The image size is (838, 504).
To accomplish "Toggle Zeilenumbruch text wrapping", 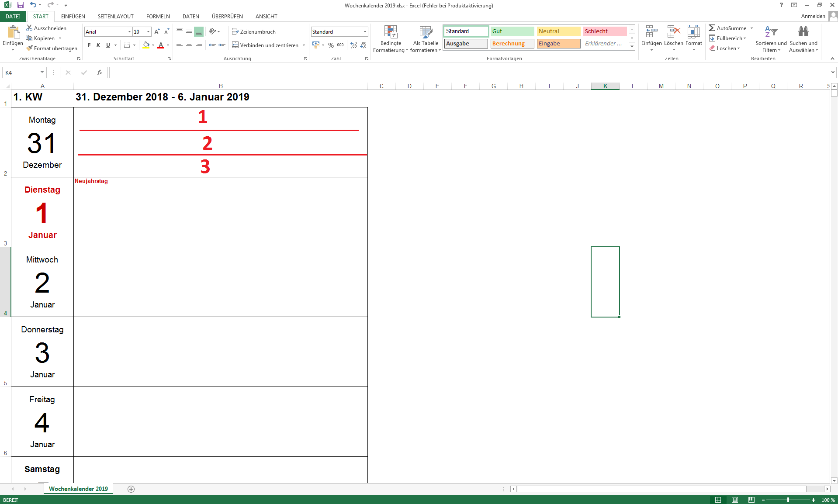I will click(x=253, y=31).
